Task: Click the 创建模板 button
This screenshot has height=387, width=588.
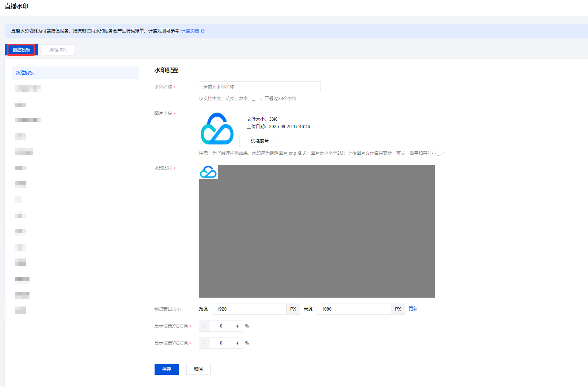Action: 21,50
